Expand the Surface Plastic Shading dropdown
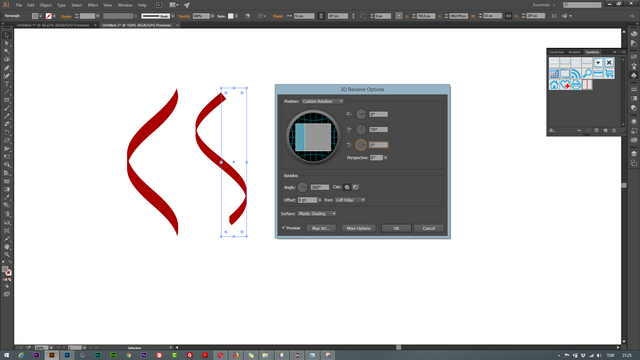640x360 pixels. pos(317,213)
